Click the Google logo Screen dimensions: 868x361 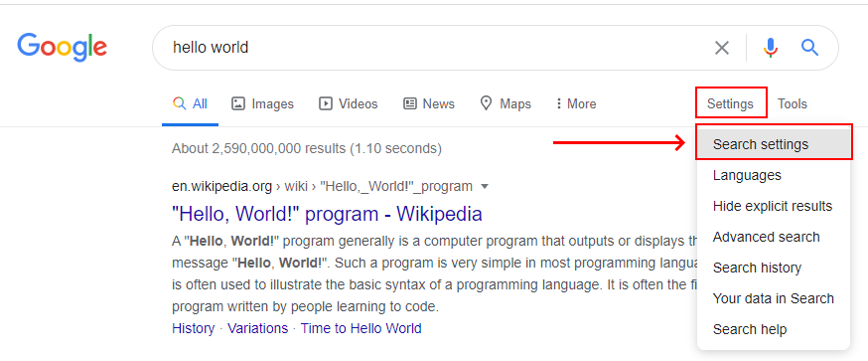(x=62, y=47)
